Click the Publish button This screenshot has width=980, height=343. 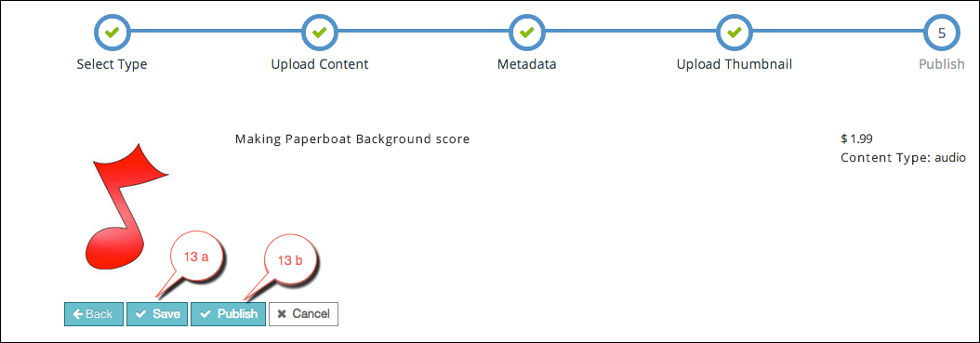228,314
